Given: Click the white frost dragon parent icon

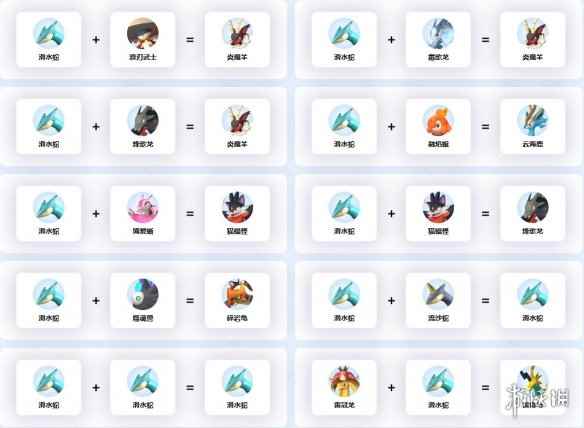Looking at the screenshot, I should [x=438, y=33].
